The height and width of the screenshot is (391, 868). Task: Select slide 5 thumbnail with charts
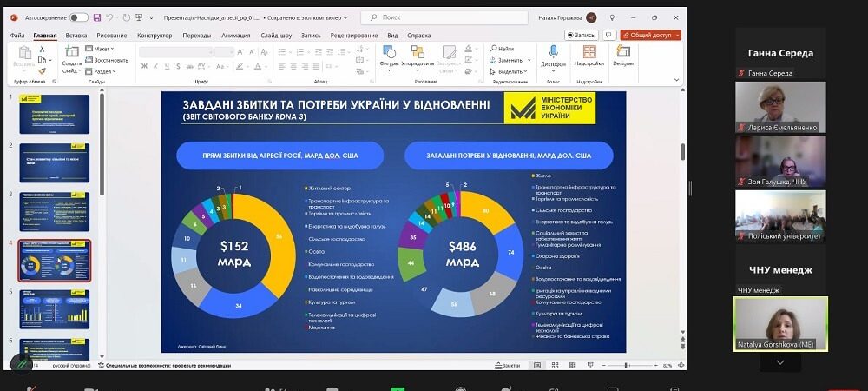pyautogui.click(x=54, y=309)
